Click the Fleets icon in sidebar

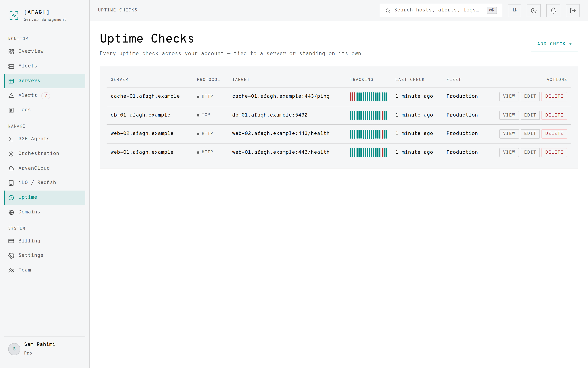point(11,66)
